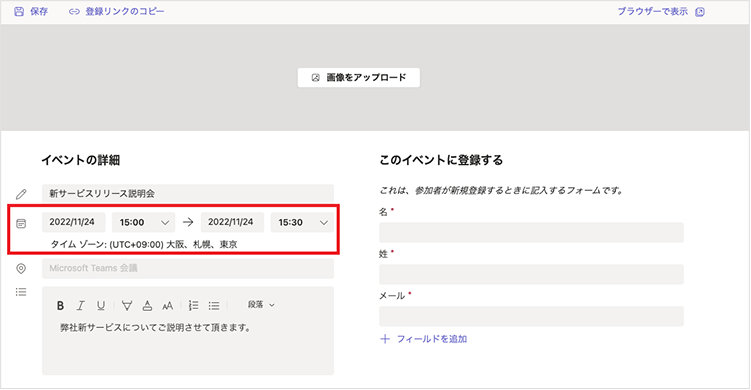The image size is (751, 390).
Task: Click the image icon in upload button
Action: coord(315,78)
